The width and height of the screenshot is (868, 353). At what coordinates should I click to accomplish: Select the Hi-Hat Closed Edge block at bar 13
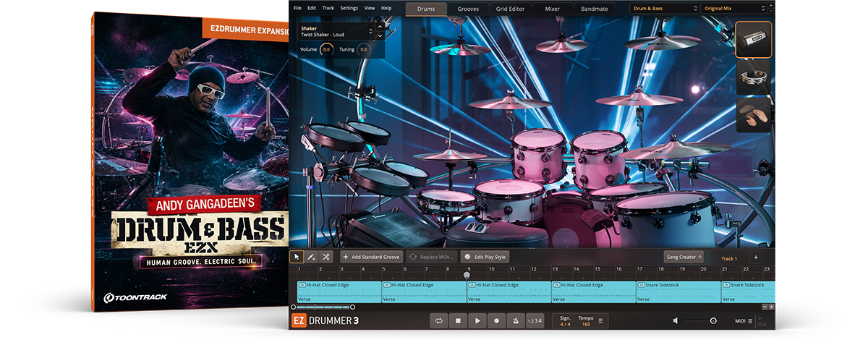(593, 292)
